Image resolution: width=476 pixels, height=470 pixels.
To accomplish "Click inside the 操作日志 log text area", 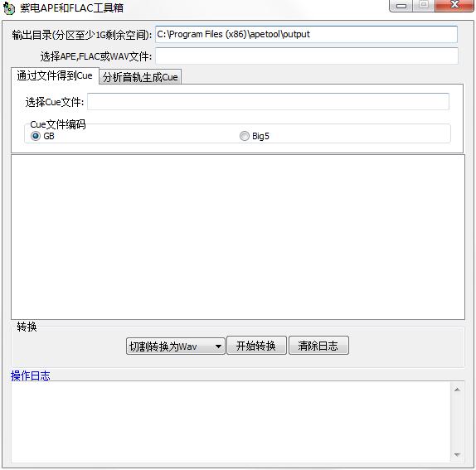I will click(x=231, y=422).
